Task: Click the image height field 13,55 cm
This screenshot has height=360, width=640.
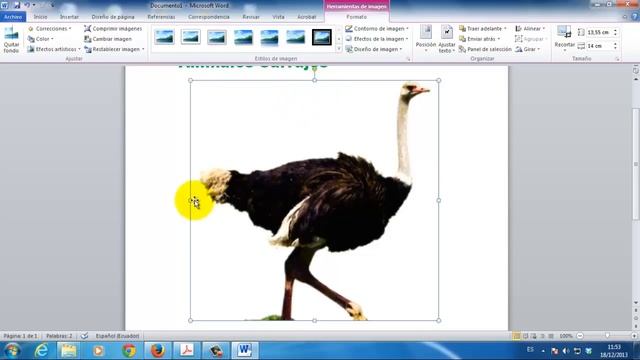Action: point(598,32)
